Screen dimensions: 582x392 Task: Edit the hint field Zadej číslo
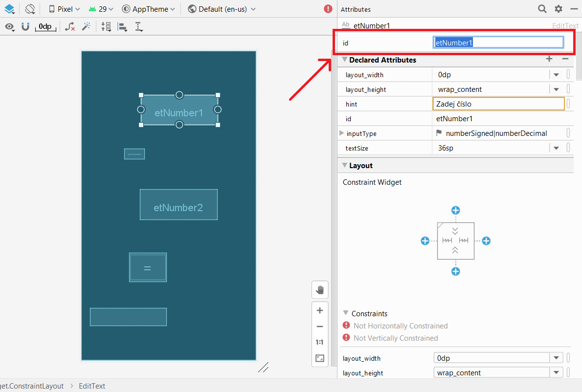coord(498,104)
